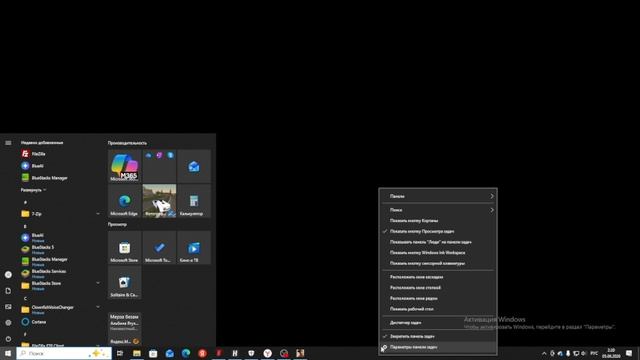Expand Start menu hamburger navigation
Image resolution: width=640 pixels, height=360 pixels.
coord(8,143)
